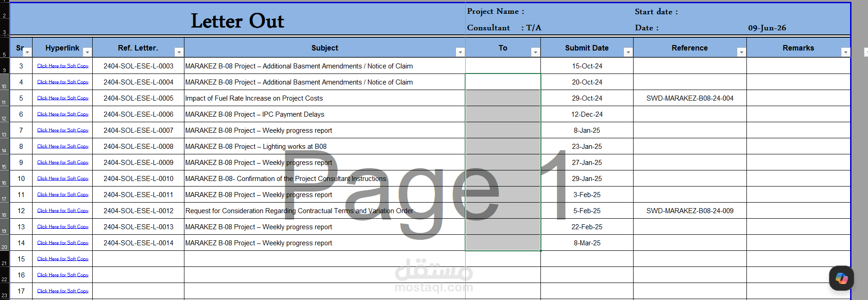Select cell 2404-SOL-ESE-L-0005
The width and height of the screenshot is (868, 300).
click(139, 98)
